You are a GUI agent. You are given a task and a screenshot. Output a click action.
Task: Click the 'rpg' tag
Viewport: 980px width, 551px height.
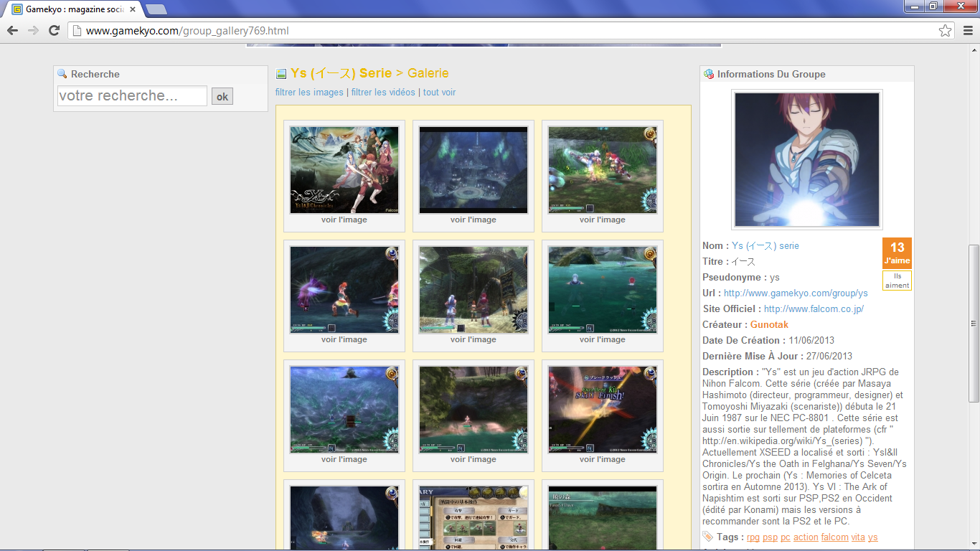(753, 537)
